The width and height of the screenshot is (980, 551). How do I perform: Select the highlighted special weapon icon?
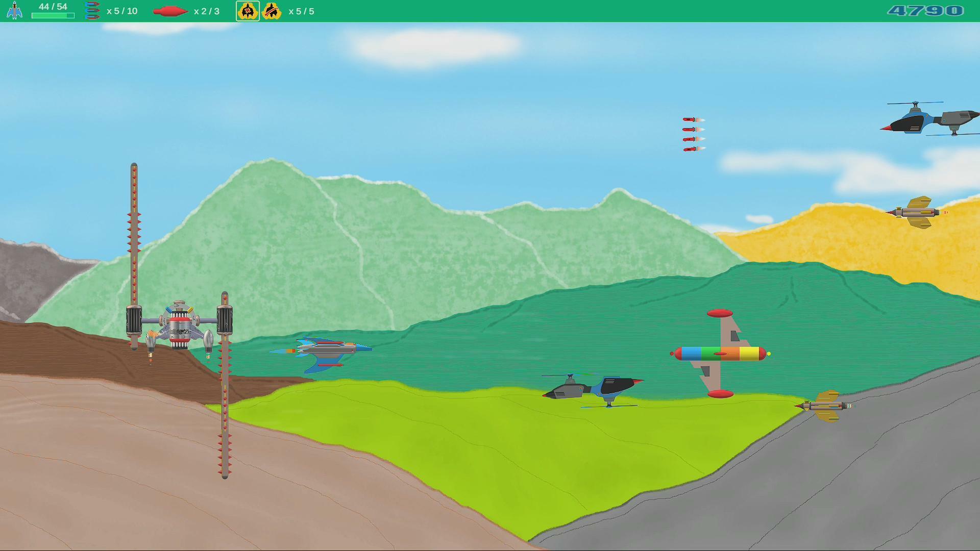coord(248,11)
